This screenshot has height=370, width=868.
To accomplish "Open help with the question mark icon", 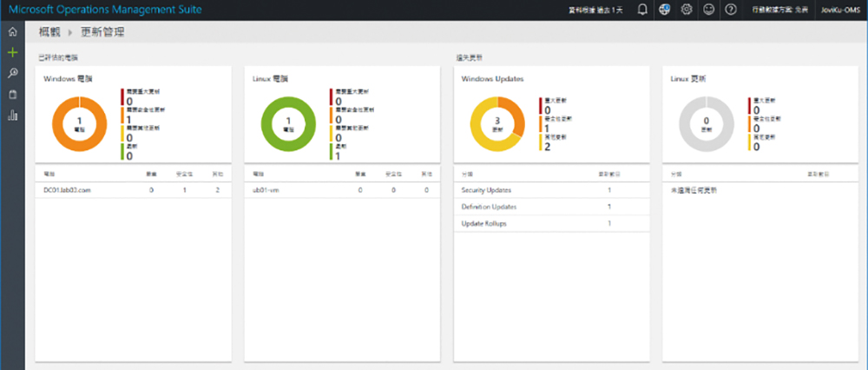I will pos(730,10).
